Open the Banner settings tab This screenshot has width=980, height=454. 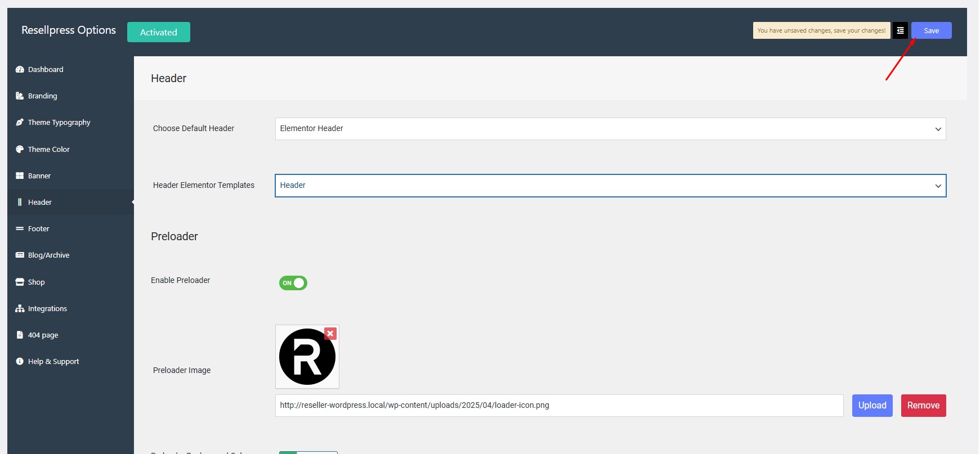39,176
